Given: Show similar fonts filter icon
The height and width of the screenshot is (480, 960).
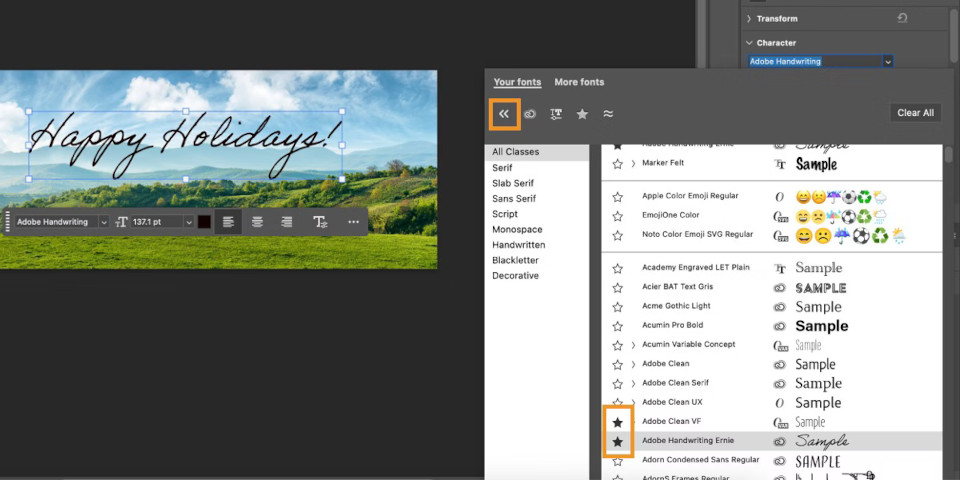Looking at the screenshot, I should point(608,114).
